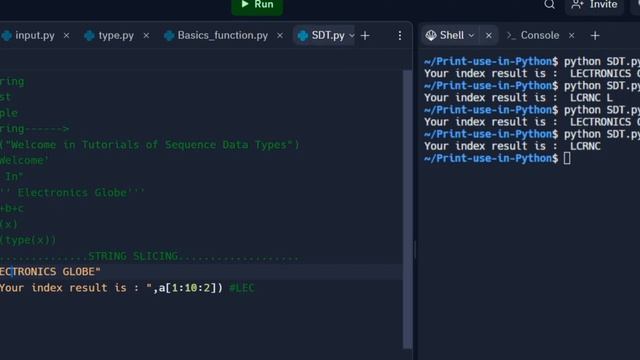
Task: Click the #LEC comment in the editor
Action: pos(242,288)
